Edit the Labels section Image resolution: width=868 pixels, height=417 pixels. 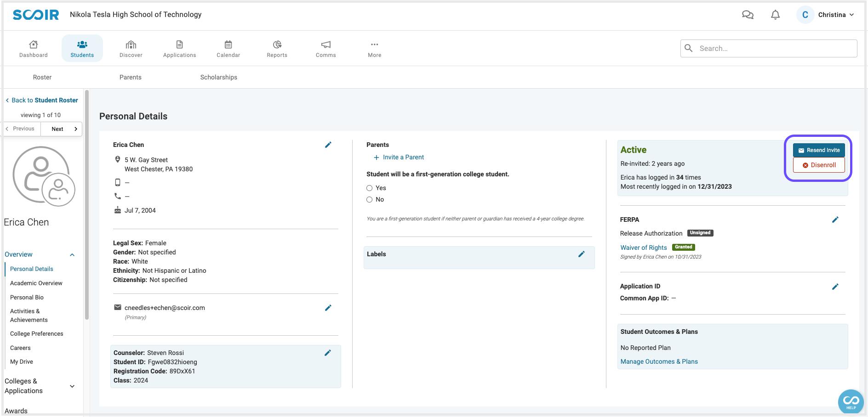(582, 254)
